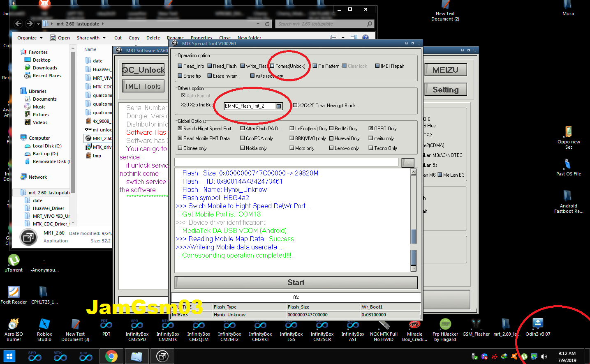Enable X20X25 Creat New gpt Block
590x364 pixels.
pos(295,105)
